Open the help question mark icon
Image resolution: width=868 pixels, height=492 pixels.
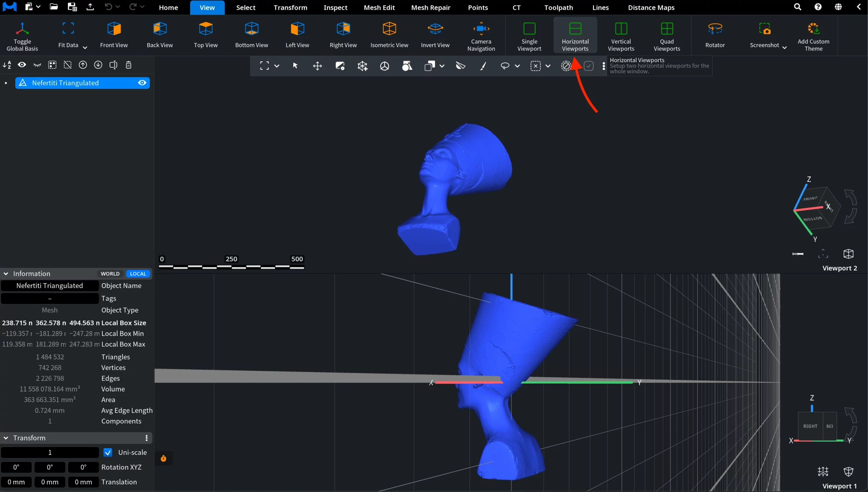(818, 7)
